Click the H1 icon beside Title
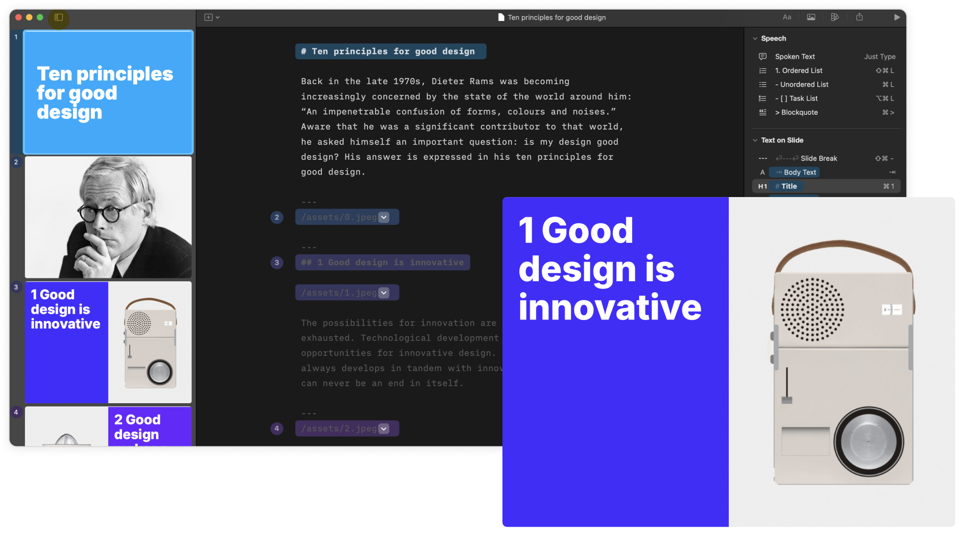This screenshot has width=980, height=551. (763, 186)
